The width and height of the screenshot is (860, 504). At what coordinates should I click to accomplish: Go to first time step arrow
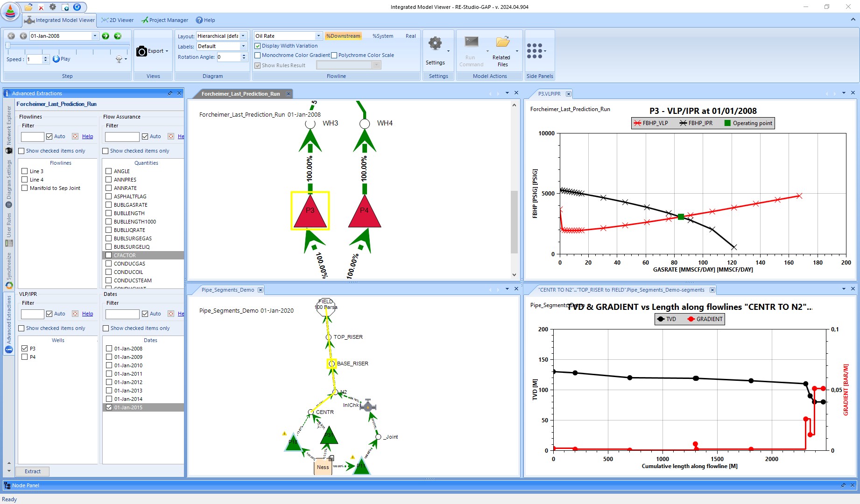(11, 36)
